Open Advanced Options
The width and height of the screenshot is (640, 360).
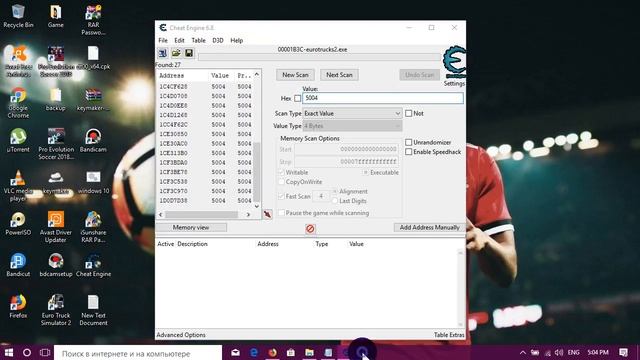[181, 335]
